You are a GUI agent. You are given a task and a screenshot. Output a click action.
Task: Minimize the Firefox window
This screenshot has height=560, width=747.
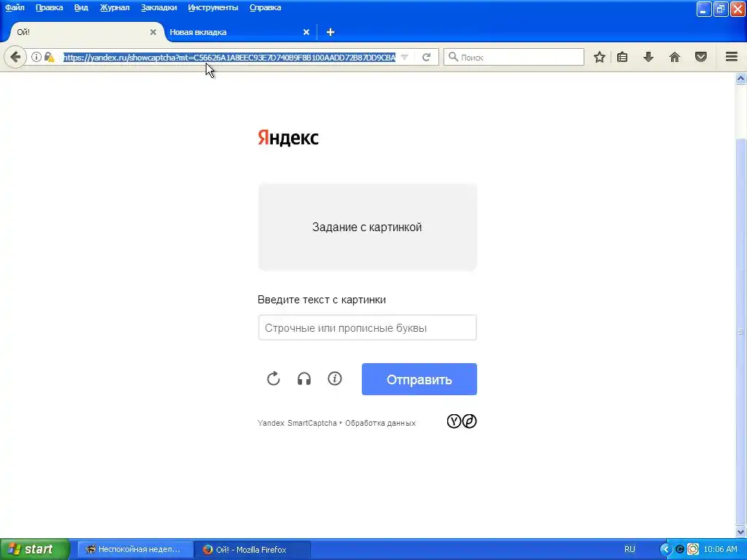(704, 9)
